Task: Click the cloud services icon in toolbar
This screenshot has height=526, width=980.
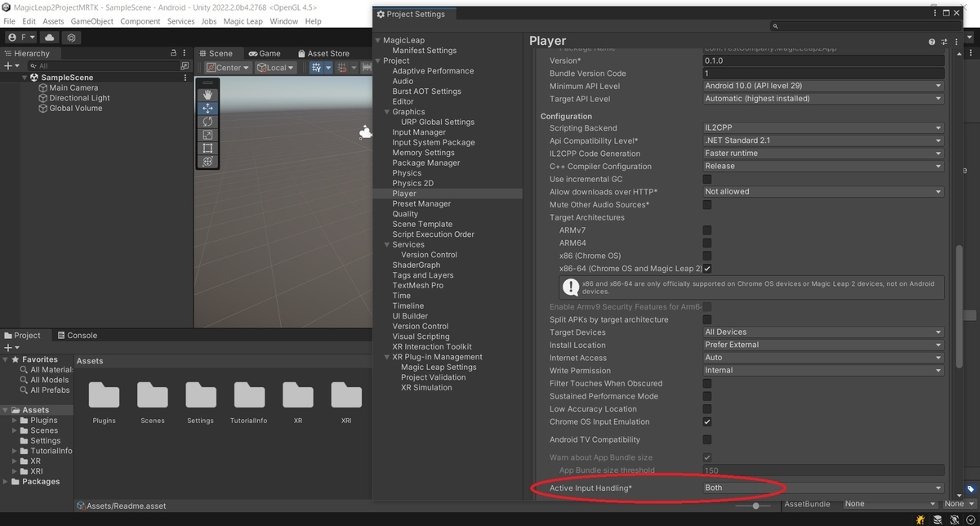Action: click(50, 38)
